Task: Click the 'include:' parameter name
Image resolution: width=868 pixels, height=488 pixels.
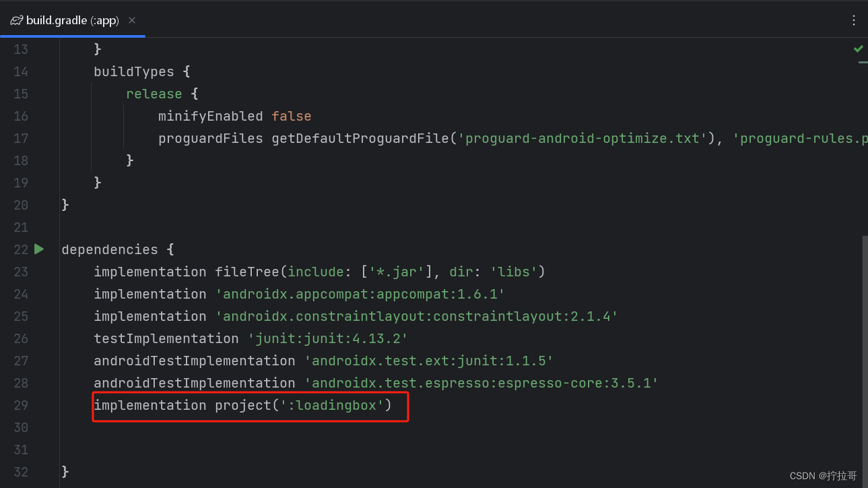Action: pos(320,272)
